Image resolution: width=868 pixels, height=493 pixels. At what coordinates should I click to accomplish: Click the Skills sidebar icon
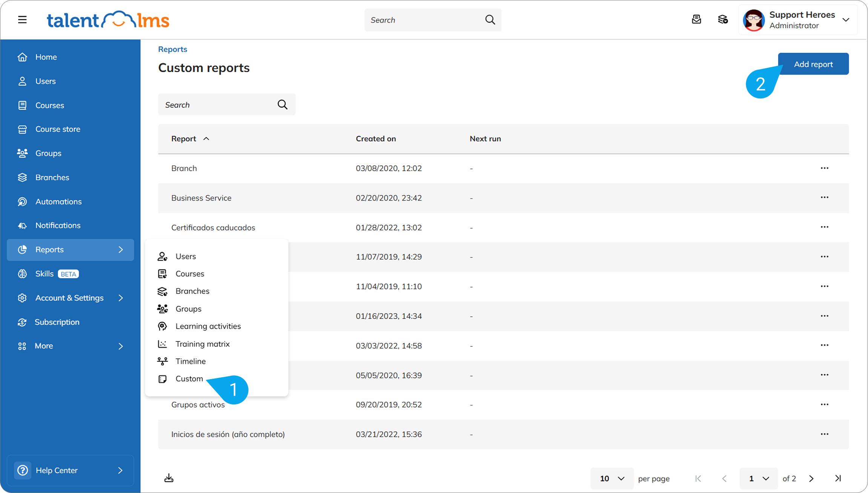(x=22, y=274)
